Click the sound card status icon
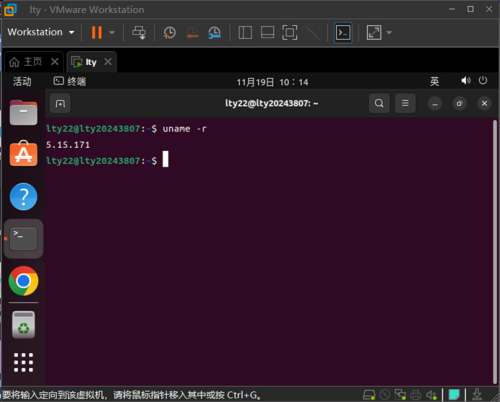This screenshot has height=402, width=500. click(431, 395)
